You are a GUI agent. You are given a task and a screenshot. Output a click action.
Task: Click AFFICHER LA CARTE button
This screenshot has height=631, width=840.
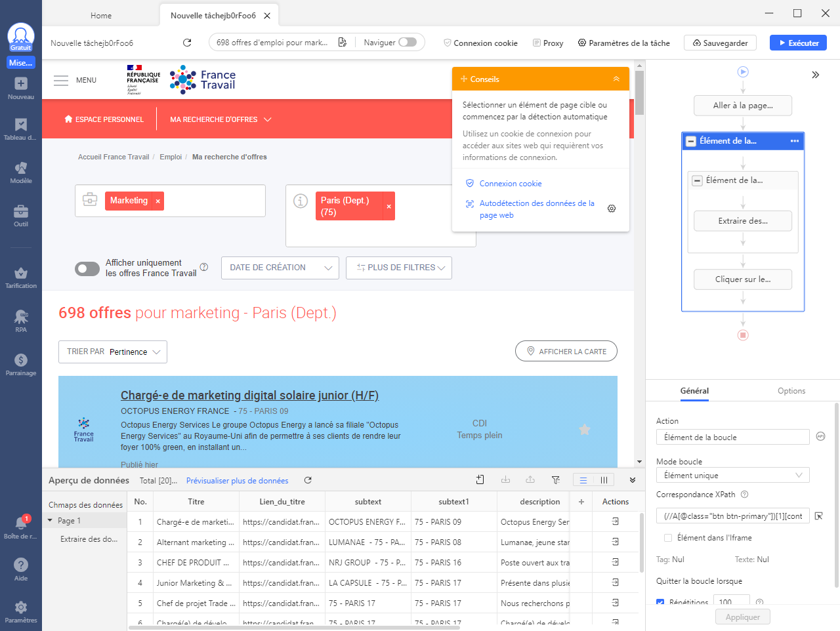coord(566,351)
